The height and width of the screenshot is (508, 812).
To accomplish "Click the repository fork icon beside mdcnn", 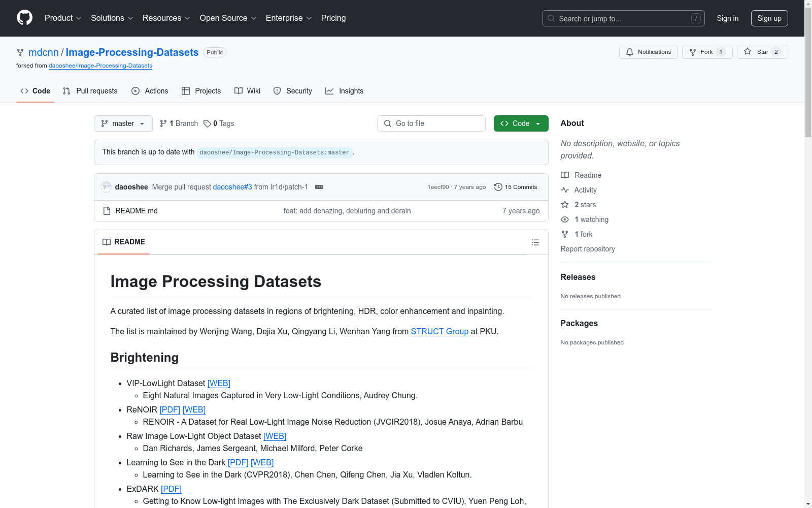I will point(20,52).
